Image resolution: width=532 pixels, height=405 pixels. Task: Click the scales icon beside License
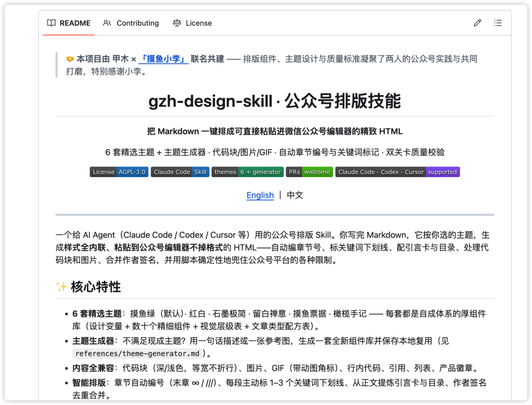point(177,23)
